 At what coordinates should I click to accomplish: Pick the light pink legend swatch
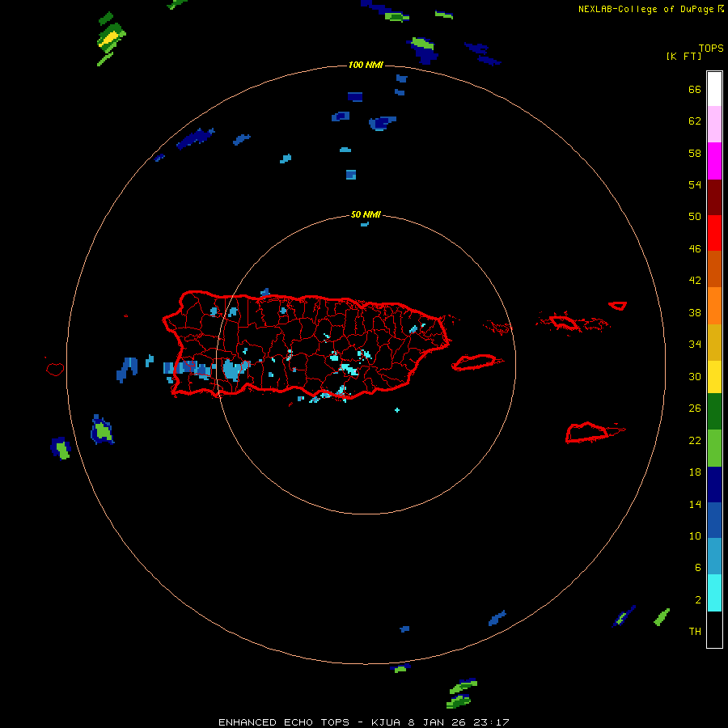point(714,124)
